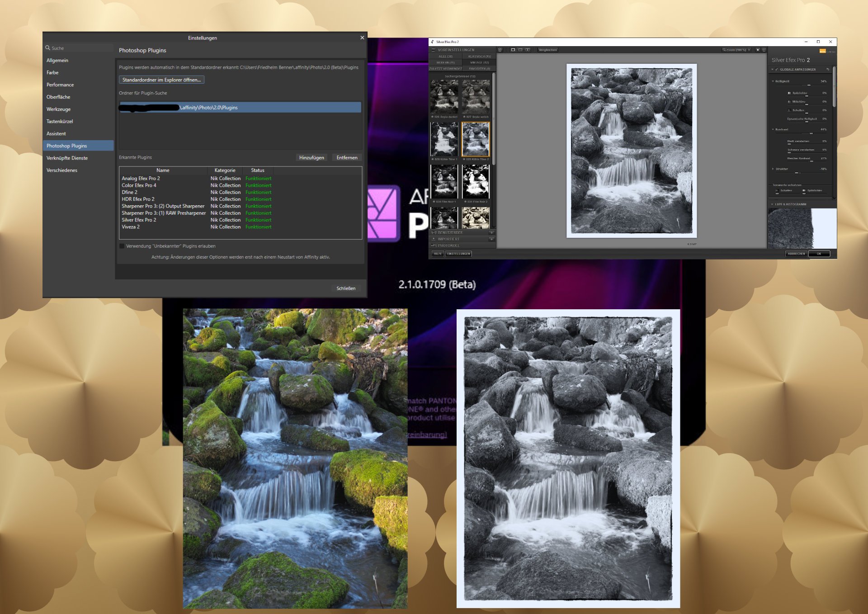The image size is (868, 614).
Task: Open the Allgemein settings category
Action: (79, 60)
